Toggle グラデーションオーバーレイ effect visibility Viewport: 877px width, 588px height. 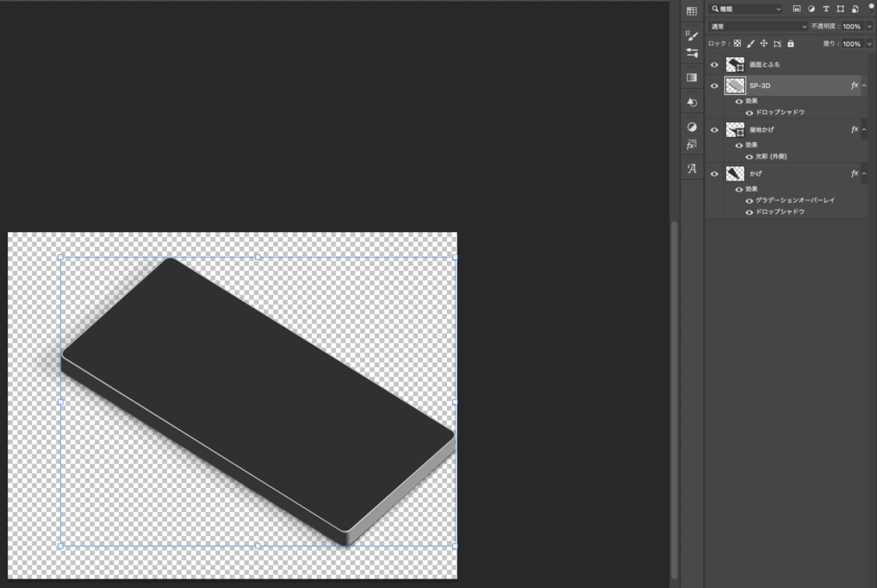click(x=749, y=200)
